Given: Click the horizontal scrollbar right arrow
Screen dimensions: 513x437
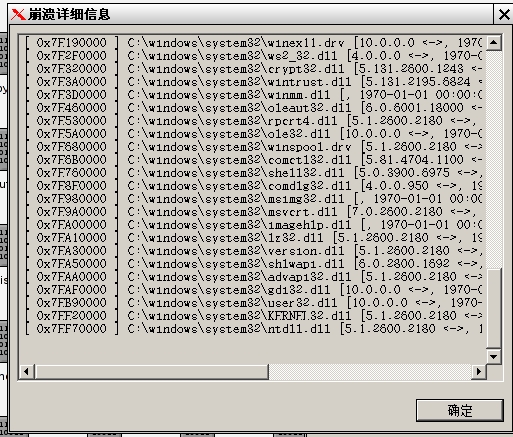Looking at the screenshot, I should tap(479, 371).
